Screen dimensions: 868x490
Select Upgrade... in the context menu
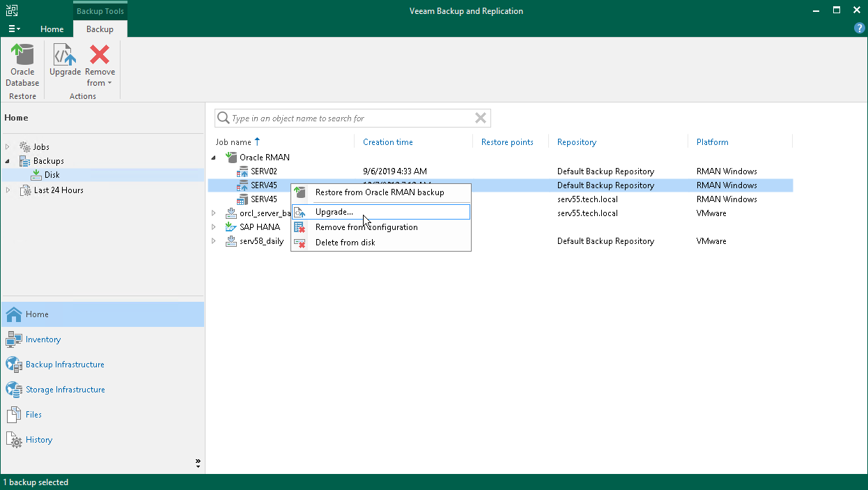point(334,212)
